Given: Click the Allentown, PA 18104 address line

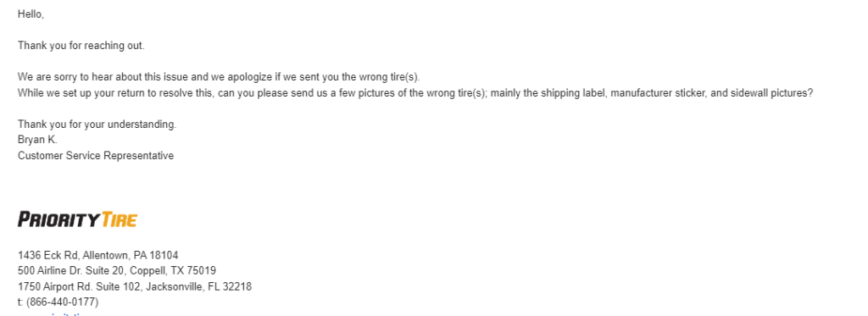Looking at the screenshot, I should (98, 256).
